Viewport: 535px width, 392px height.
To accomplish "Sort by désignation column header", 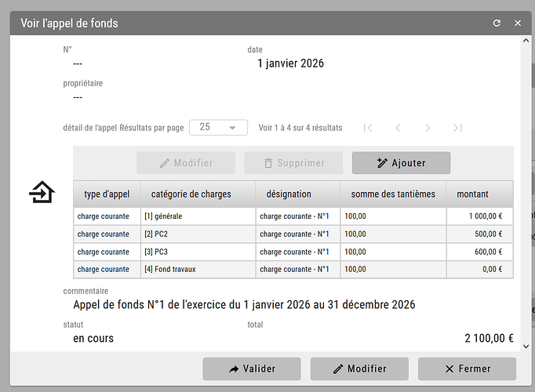I will click(x=298, y=194).
